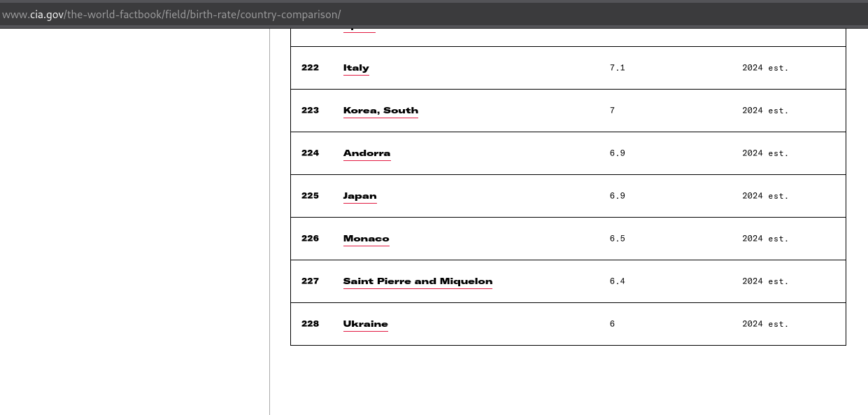Image resolution: width=868 pixels, height=415 pixels.
Task: Click '2024 est.' in the Saint Pierre row
Action: point(765,281)
